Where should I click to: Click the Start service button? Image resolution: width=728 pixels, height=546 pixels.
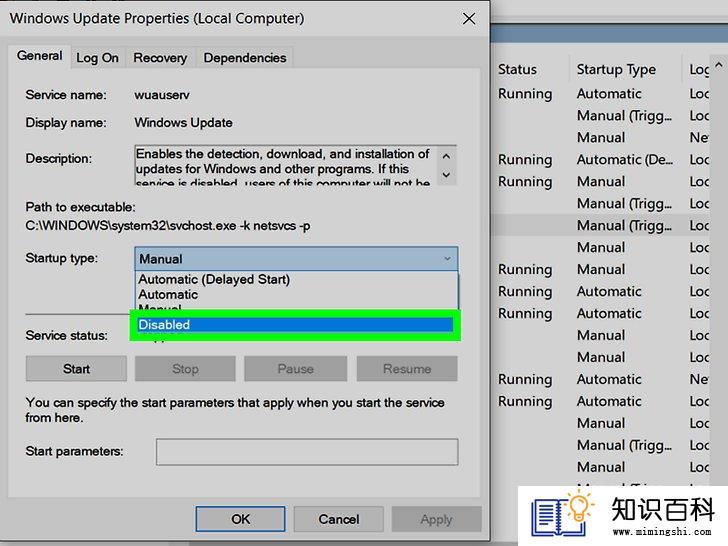(x=76, y=369)
